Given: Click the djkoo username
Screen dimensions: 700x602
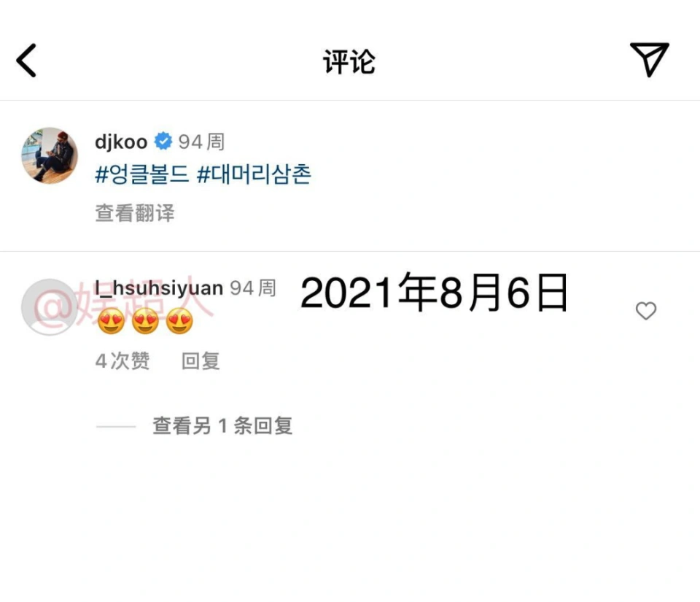Looking at the screenshot, I should pyautogui.click(x=121, y=142).
